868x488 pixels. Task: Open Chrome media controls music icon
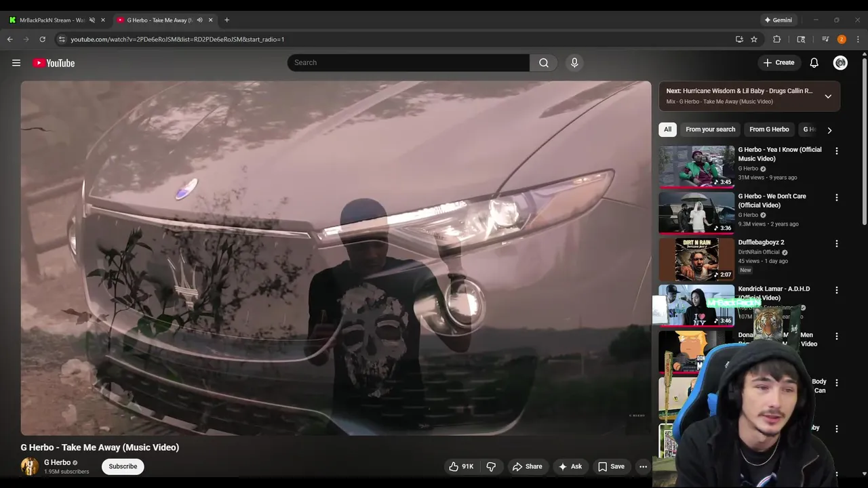tap(825, 39)
